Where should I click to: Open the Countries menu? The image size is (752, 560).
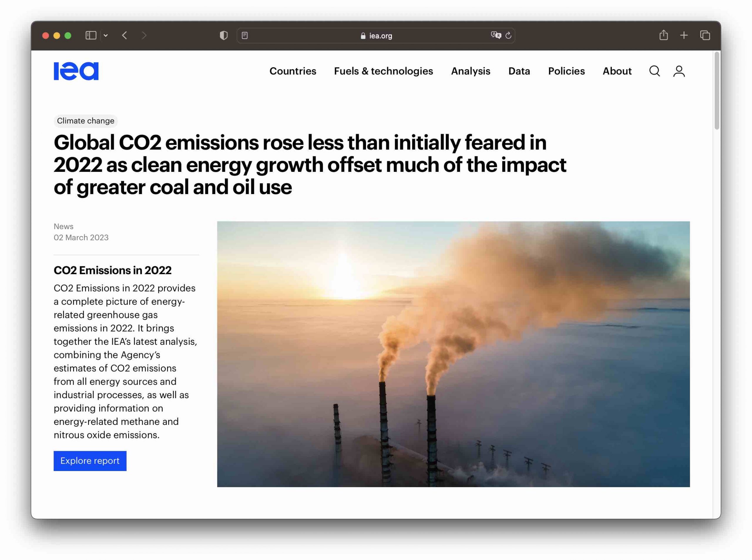coord(293,71)
